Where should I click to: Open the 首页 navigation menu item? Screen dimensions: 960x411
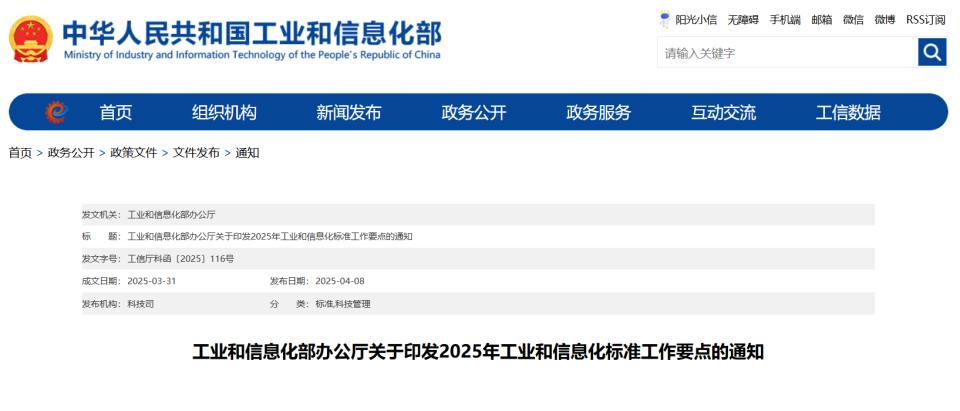point(116,113)
